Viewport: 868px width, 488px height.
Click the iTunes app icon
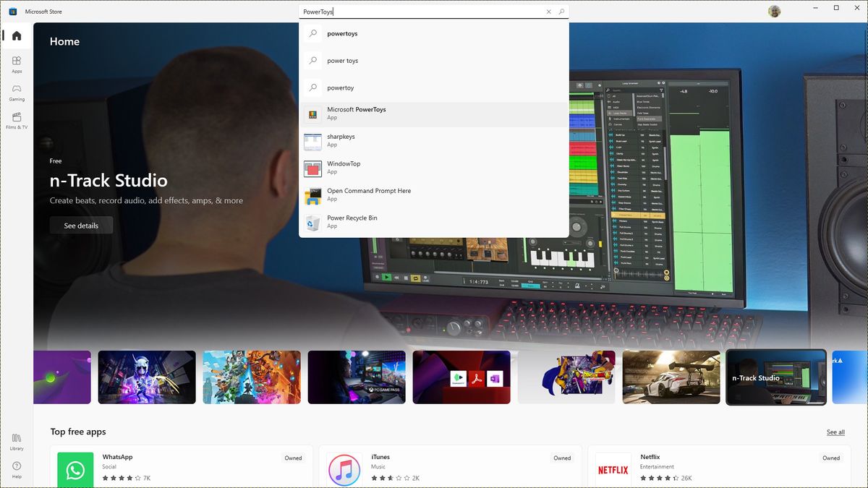pos(344,469)
